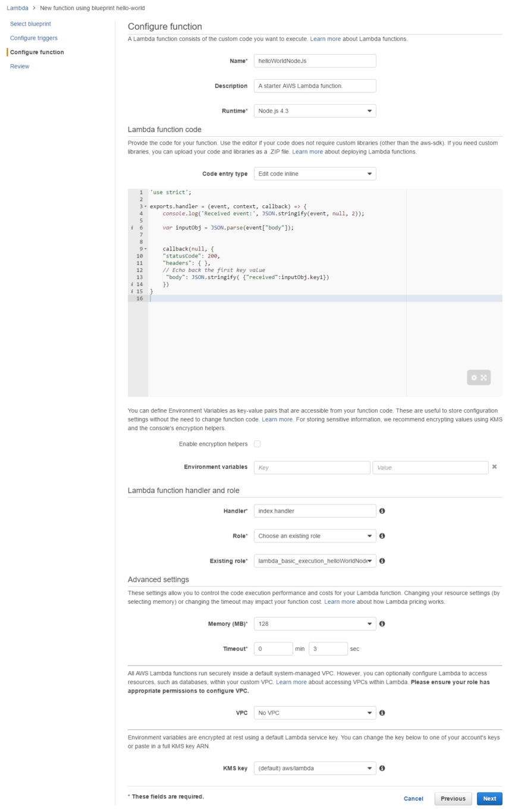Click the Previous button
The width and height of the screenshot is (515, 812).
(453, 799)
